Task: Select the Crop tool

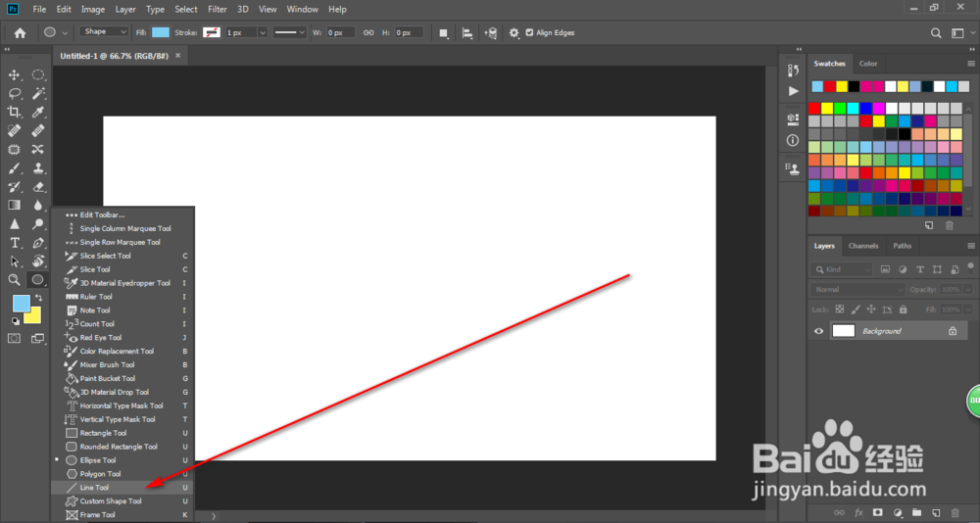Action: [x=14, y=112]
